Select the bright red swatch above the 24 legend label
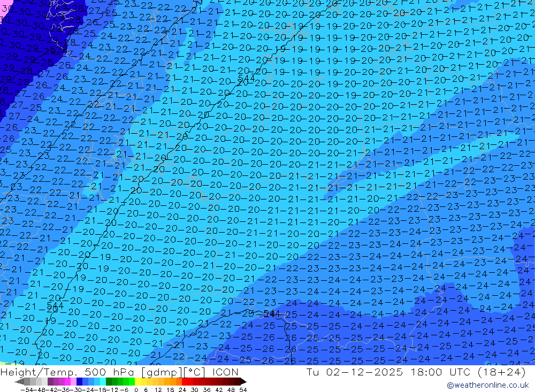The image size is (535, 392). click(185, 381)
